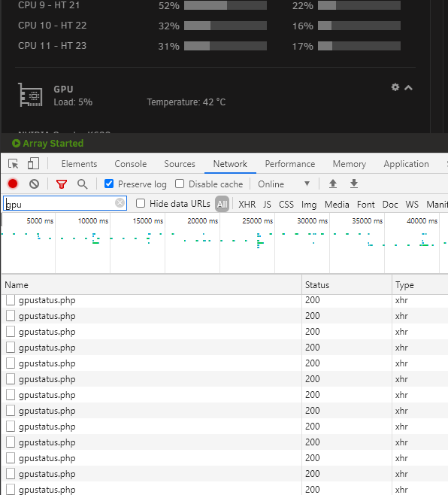Filter requests by JS
Image resolution: width=448 pixels, height=495 pixels.
(267, 205)
